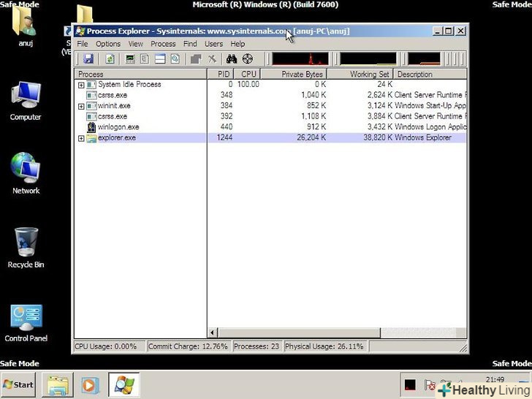Select the Find Window's Process crosshair icon
The image size is (532, 399).
tap(247, 58)
